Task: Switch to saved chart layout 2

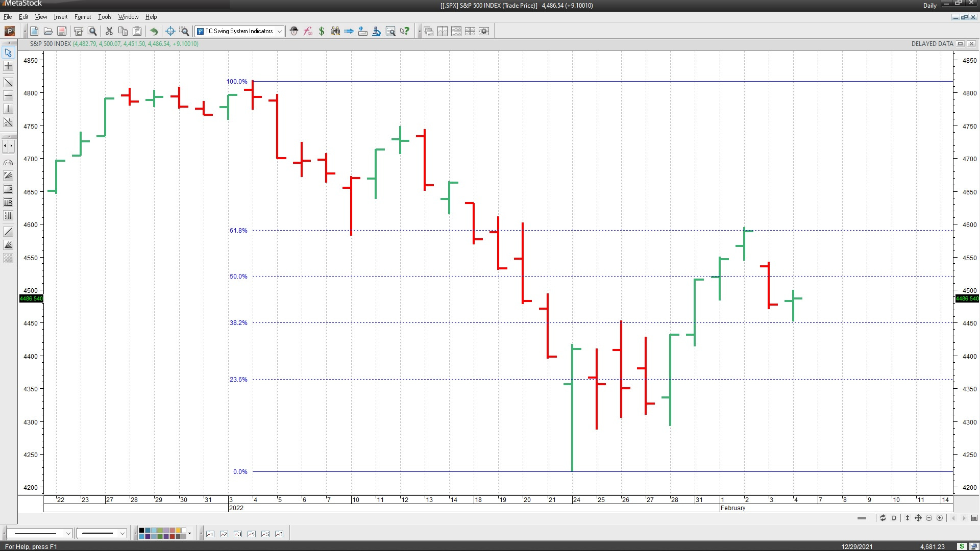Action: click(x=224, y=534)
